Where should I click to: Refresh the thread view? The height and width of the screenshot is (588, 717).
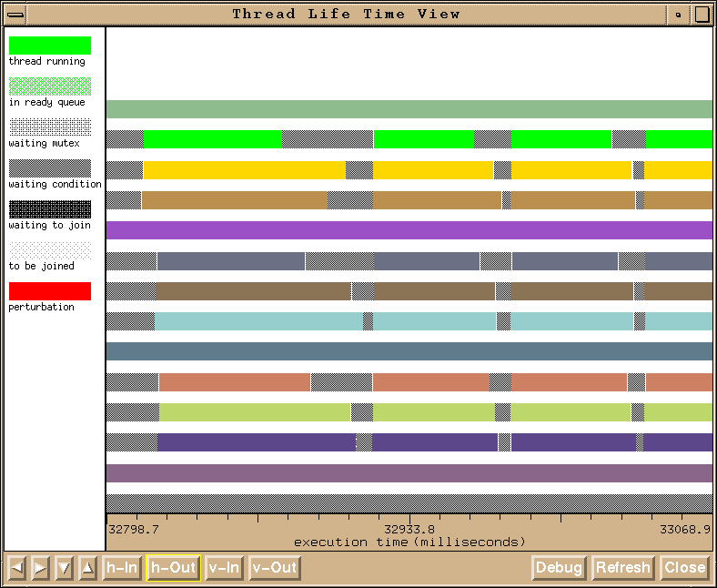pyautogui.click(x=622, y=568)
